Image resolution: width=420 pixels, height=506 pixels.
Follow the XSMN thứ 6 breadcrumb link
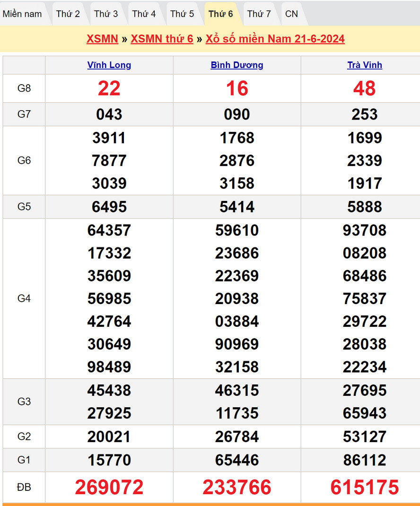pyautogui.click(x=162, y=39)
